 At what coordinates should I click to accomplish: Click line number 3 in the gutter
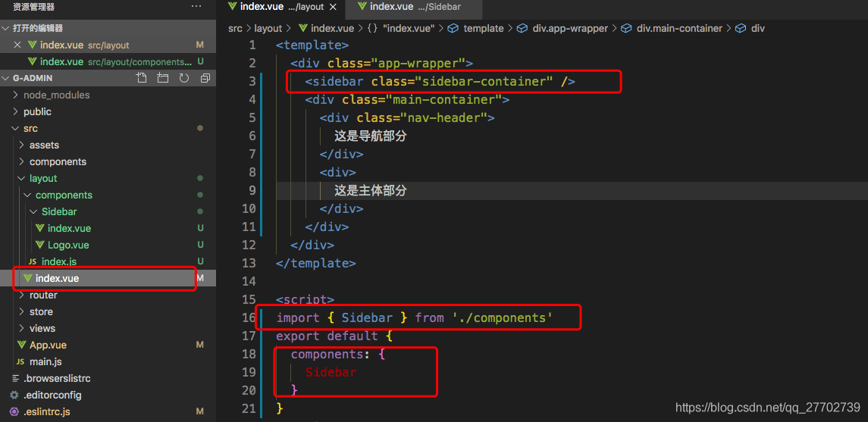(x=252, y=81)
